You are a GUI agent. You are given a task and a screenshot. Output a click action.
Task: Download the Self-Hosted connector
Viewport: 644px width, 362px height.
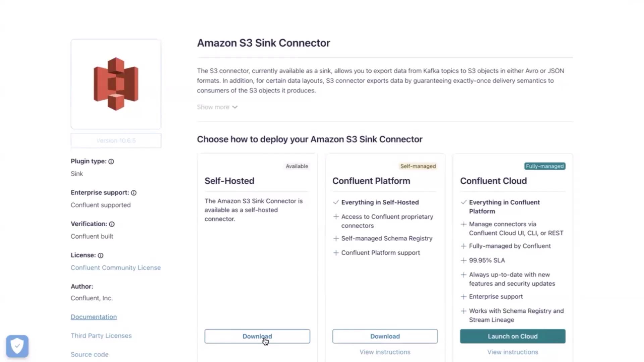(x=257, y=336)
